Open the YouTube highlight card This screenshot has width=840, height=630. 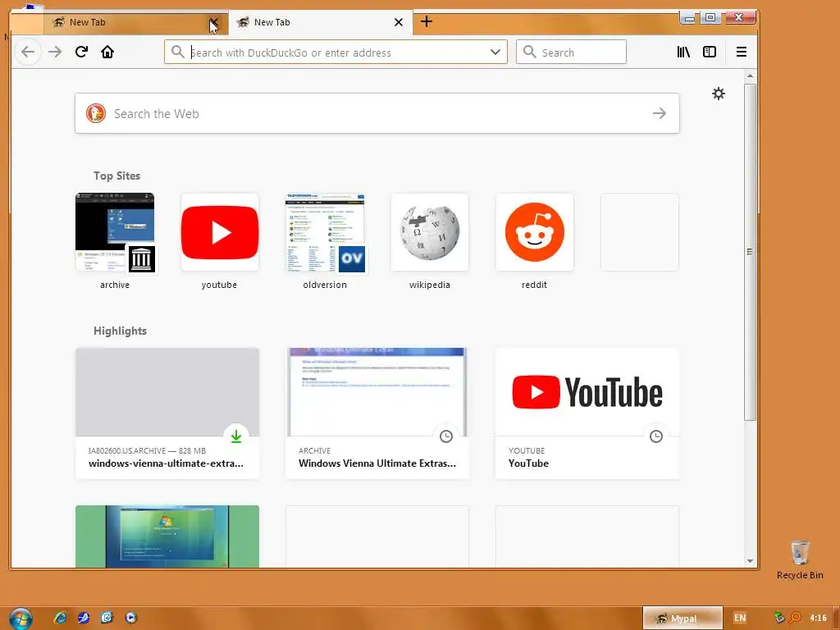pos(587,413)
